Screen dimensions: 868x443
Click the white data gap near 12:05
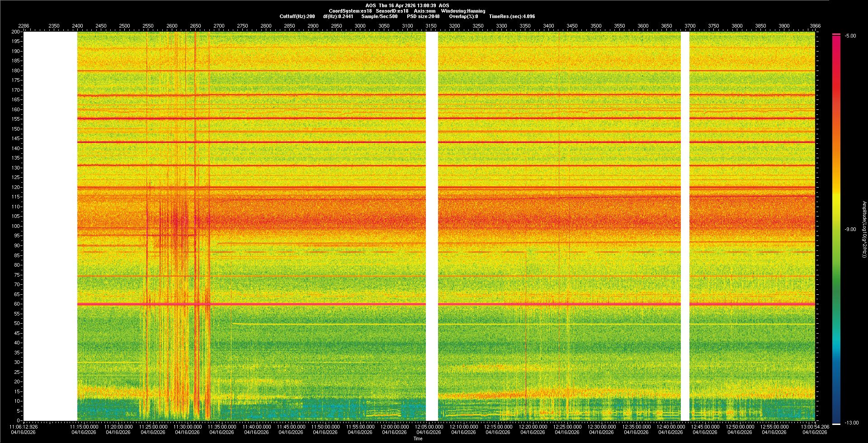pos(432,226)
